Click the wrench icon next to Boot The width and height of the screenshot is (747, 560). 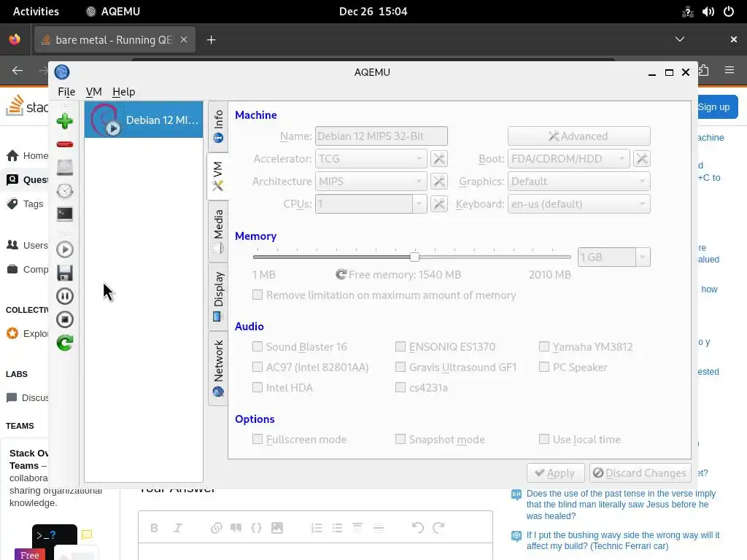tap(642, 158)
